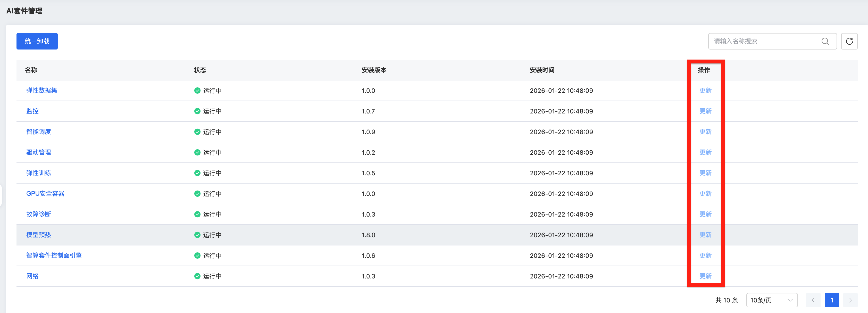
Task: Type in the 请输入名称搜索 search field
Action: tap(760, 41)
